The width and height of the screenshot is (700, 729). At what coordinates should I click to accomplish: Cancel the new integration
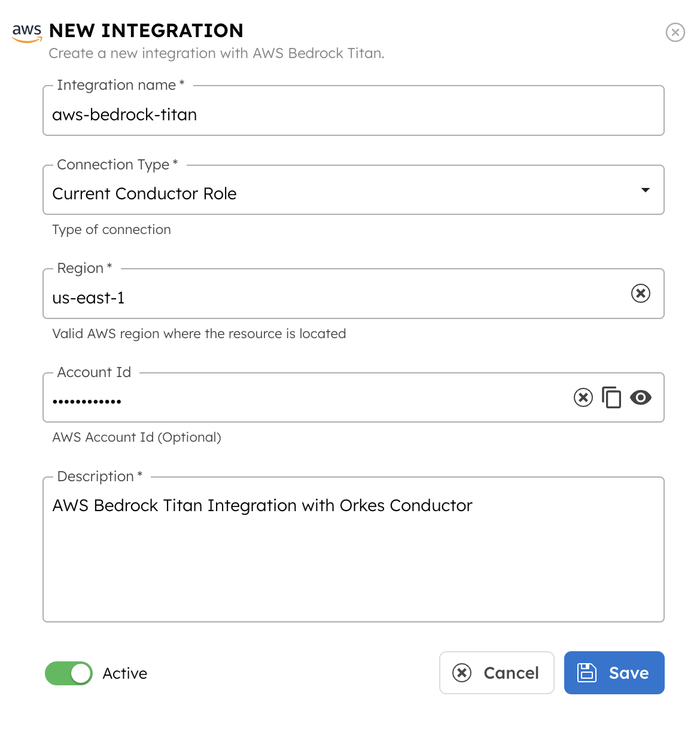pos(497,673)
